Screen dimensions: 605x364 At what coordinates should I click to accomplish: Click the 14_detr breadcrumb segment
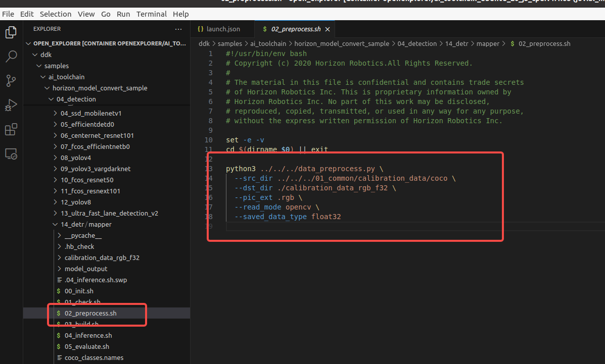click(456, 44)
